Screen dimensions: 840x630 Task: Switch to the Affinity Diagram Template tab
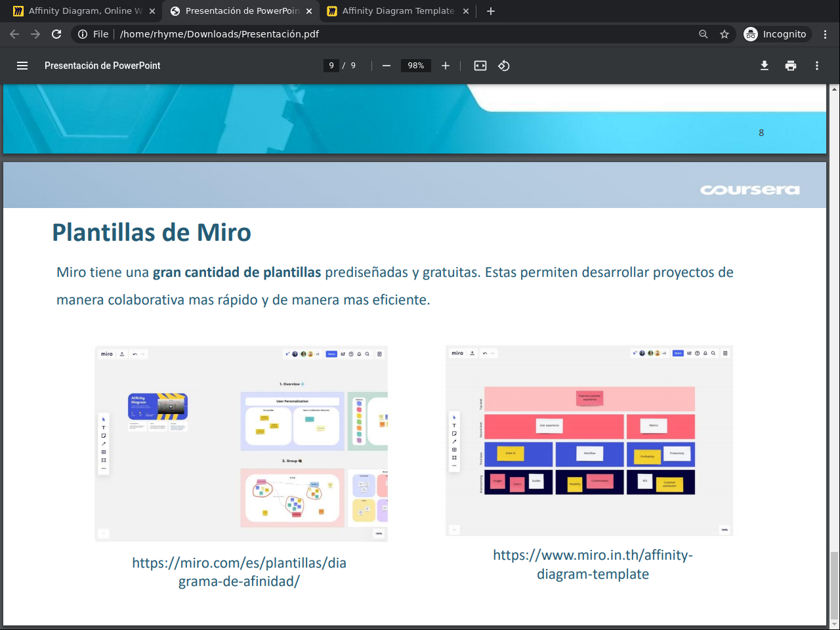398,11
